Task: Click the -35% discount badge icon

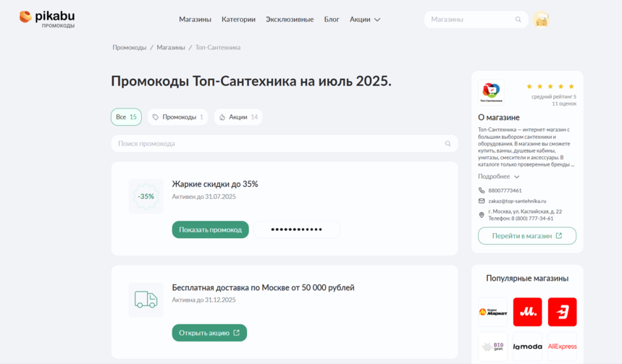Action: 146,196
